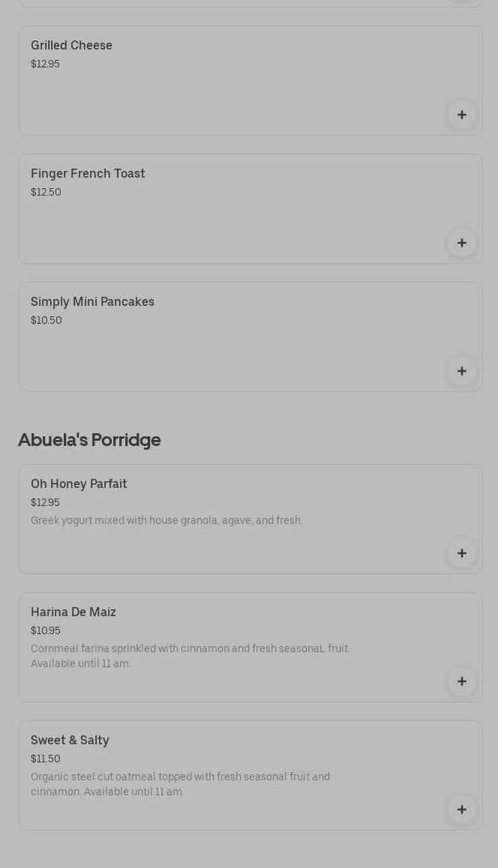Open the Grilled Cheese item title
This screenshot has height=868, width=498.
pos(71,46)
